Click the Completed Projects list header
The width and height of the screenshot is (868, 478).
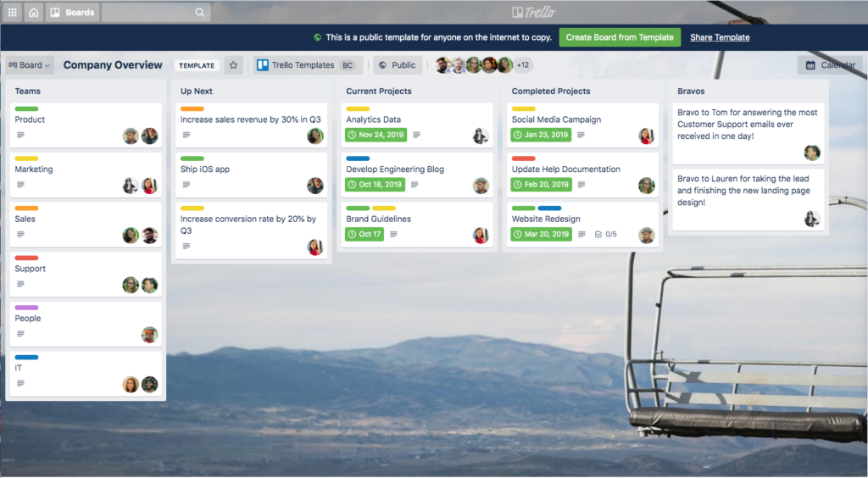(551, 92)
